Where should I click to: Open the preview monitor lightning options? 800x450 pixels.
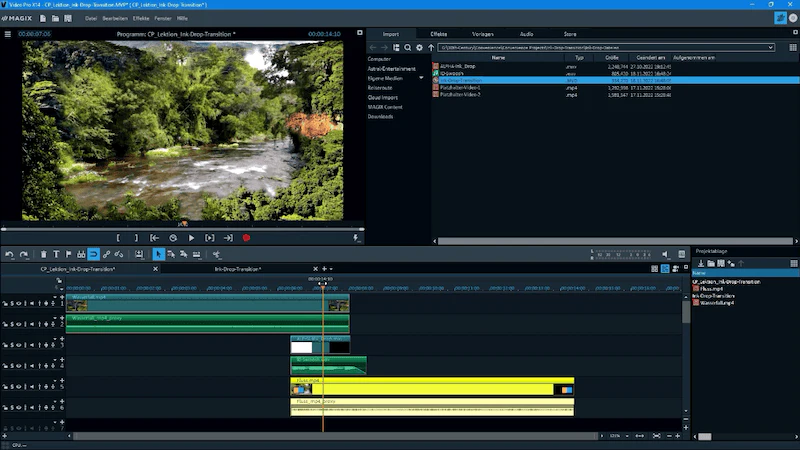(x=356, y=238)
